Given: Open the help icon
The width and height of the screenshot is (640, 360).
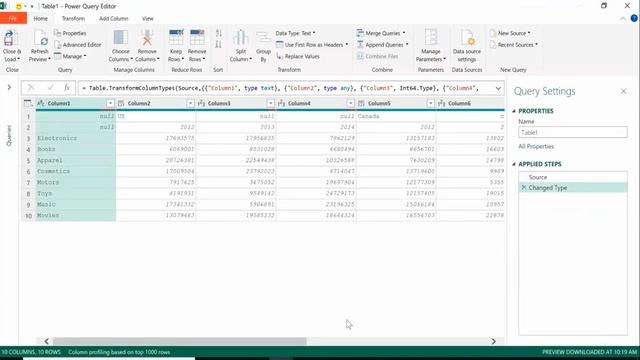Looking at the screenshot, I should [x=634, y=18].
